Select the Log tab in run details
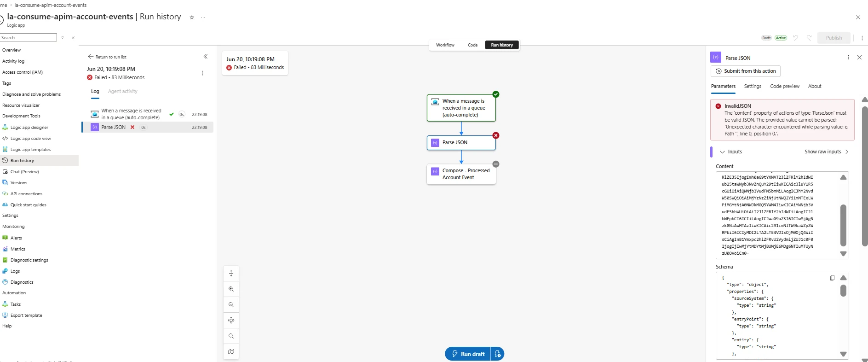 tap(95, 92)
